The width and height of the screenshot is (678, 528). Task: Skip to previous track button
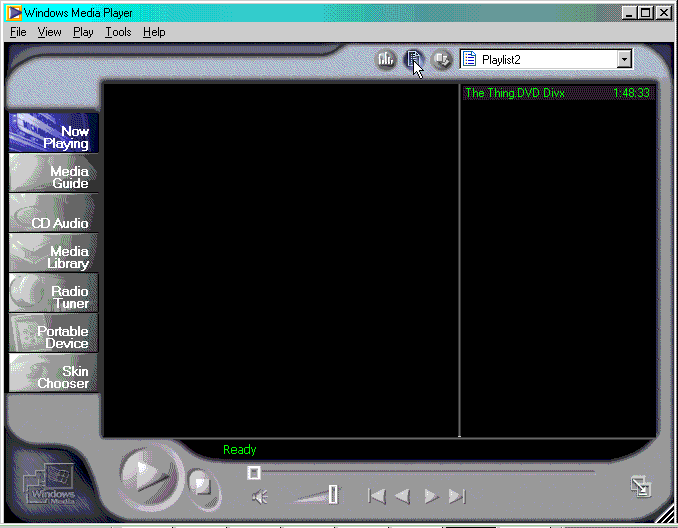point(376,496)
